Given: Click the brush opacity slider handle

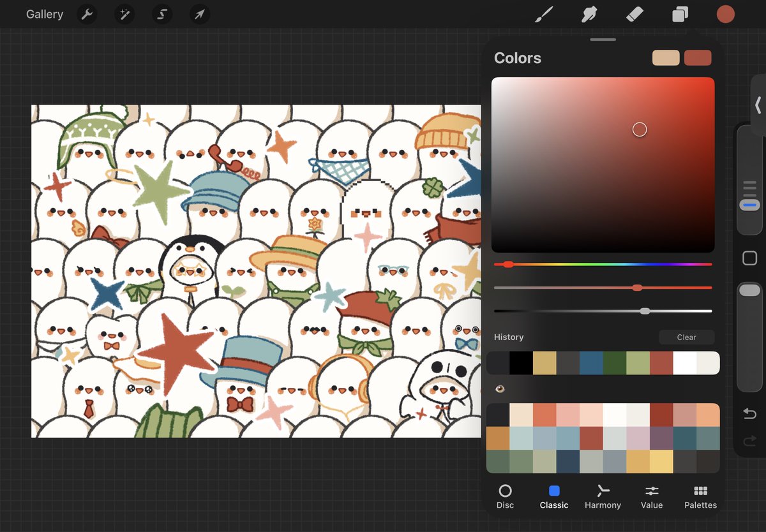Looking at the screenshot, I should tap(749, 290).
